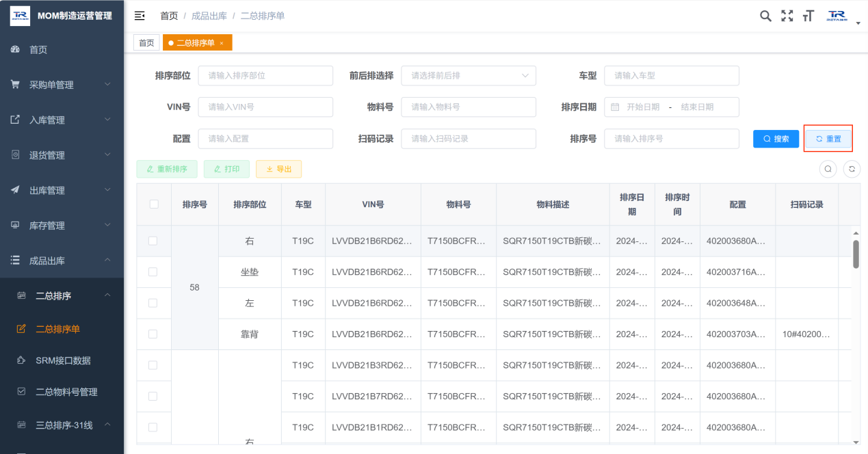Open the font size setting icon
This screenshot has width=868, height=454.
808,16
